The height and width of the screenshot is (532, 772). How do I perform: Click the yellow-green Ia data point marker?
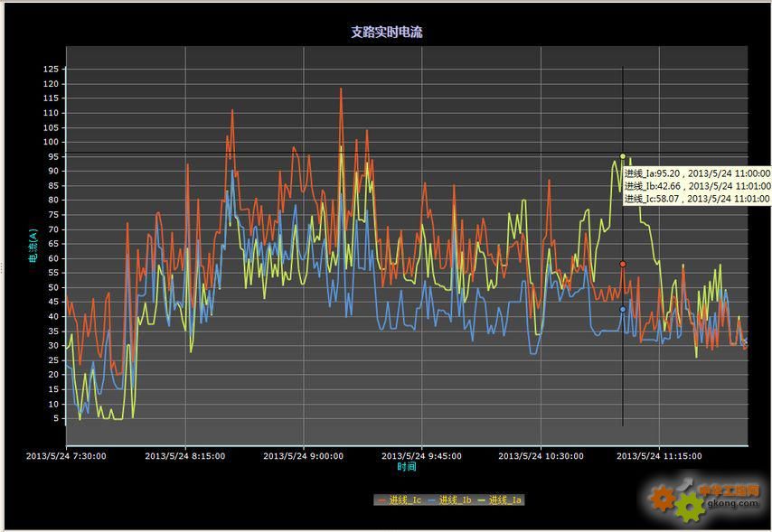pos(623,156)
